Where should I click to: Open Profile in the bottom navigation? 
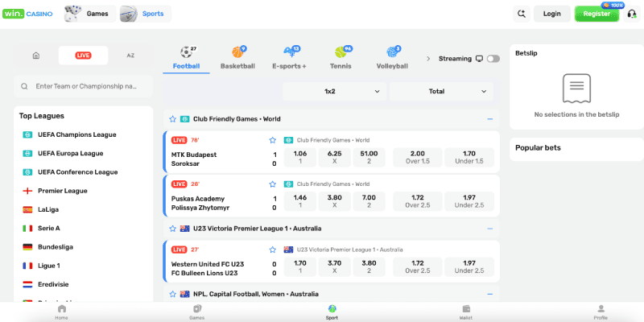click(x=601, y=312)
